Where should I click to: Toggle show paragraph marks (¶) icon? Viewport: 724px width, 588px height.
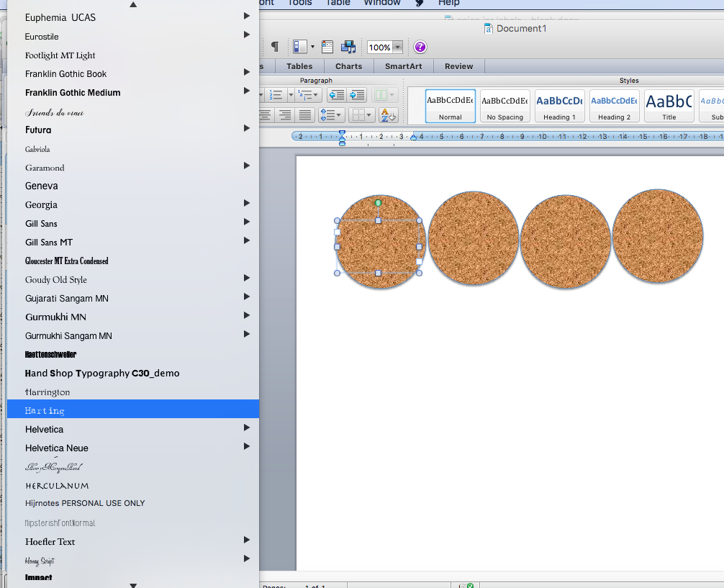click(x=274, y=48)
